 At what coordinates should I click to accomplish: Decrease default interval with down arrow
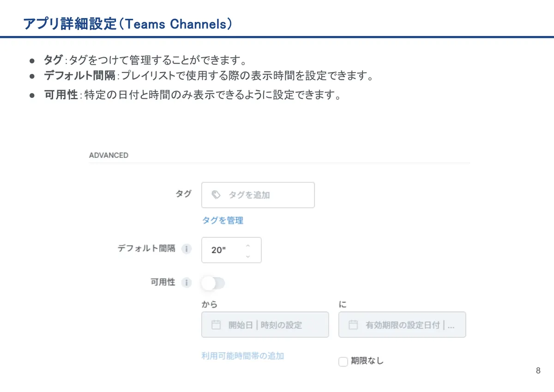(x=248, y=256)
